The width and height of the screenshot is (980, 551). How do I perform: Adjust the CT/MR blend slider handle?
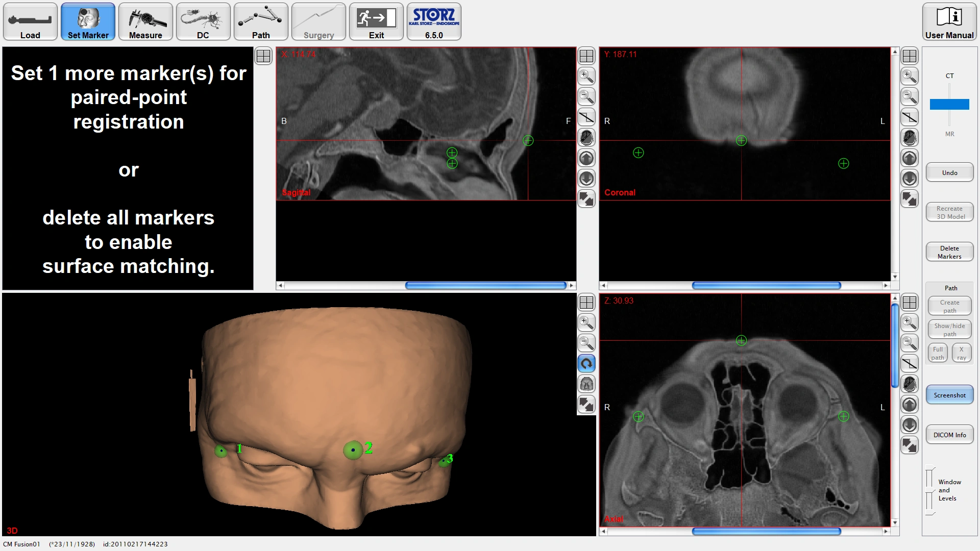pos(949,105)
